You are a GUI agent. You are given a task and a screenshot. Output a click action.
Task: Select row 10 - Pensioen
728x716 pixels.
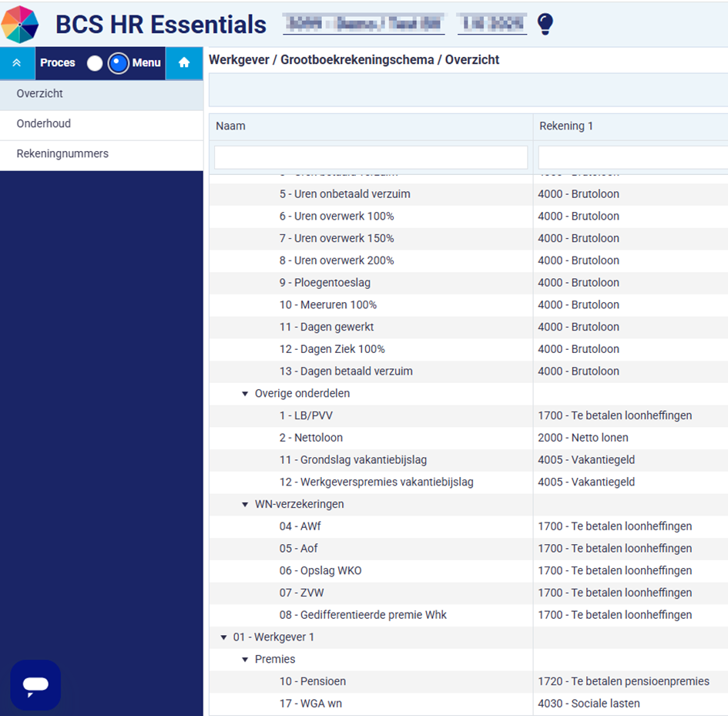click(x=468, y=681)
